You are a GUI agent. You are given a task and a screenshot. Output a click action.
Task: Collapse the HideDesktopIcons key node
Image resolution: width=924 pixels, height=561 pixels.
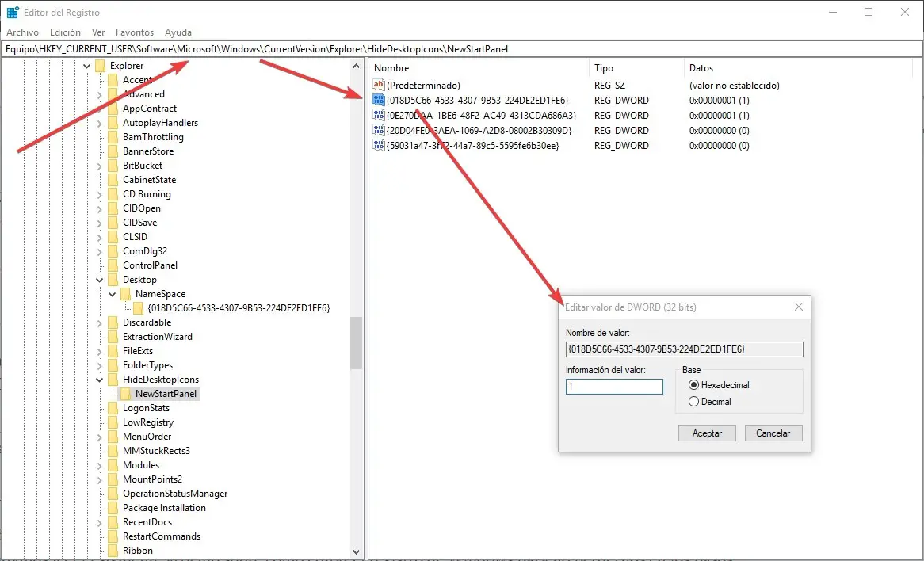100,380
